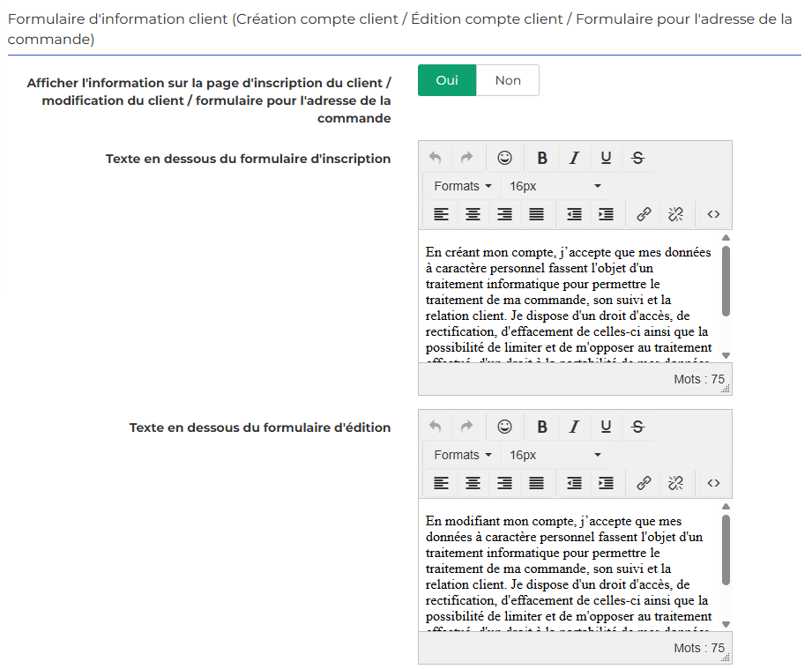The height and width of the screenshot is (669, 812).
Task: Click Undo icon in inscription editor toolbar
Action: [x=436, y=158]
